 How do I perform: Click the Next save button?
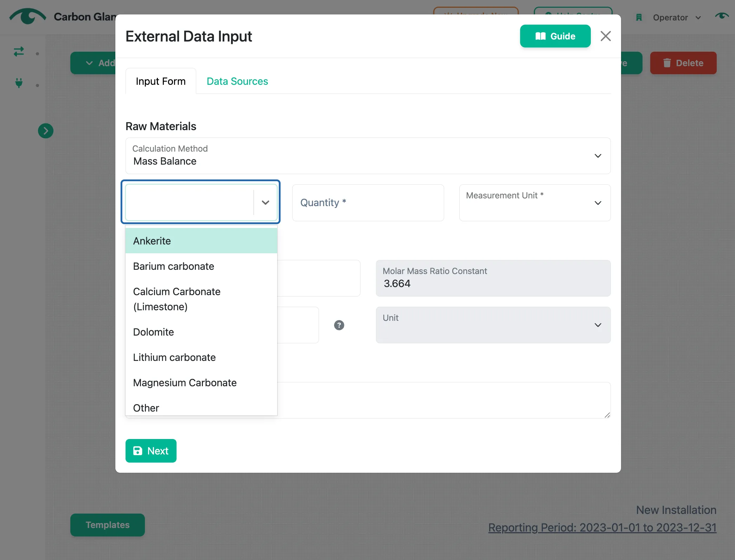coord(151,451)
